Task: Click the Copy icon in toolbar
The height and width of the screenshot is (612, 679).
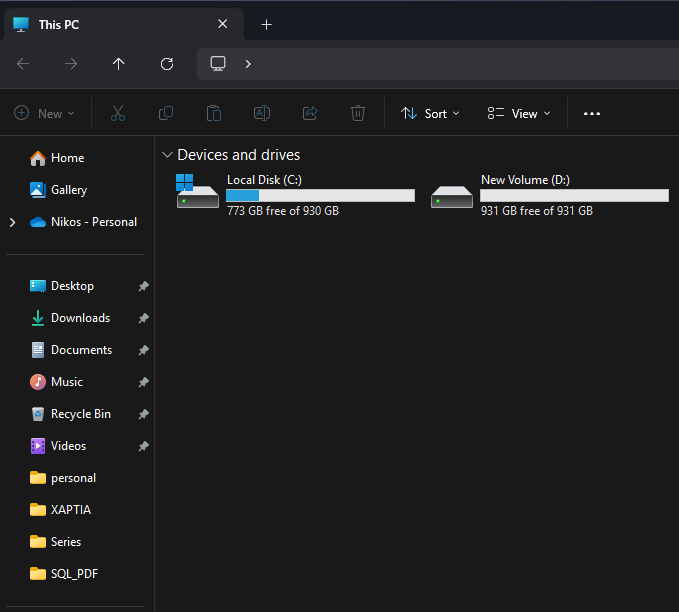Action: [x=166, y=113]
